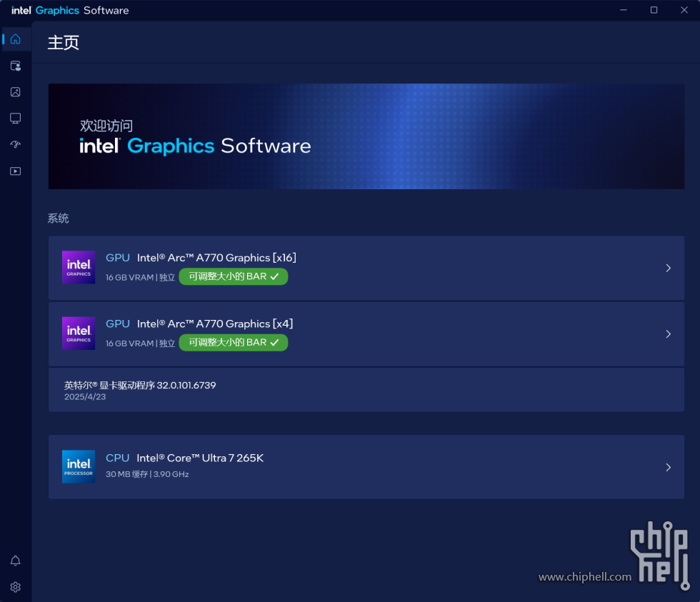This screenshot has height=602, width=700.
Task: Minimize the Intel Graphics Software window
Action: pos(624,10)
